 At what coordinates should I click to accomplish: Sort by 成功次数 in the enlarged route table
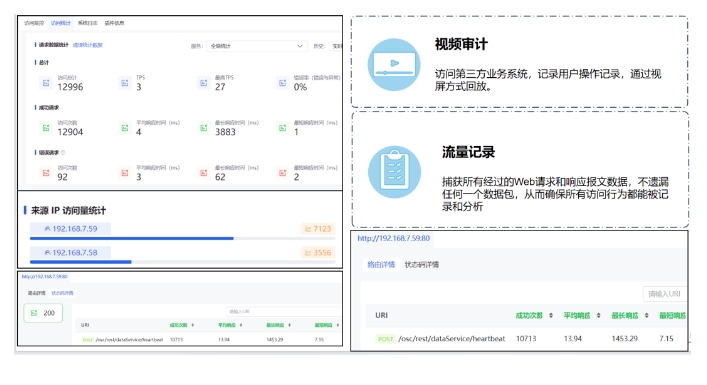pyautogui.click(x=551, y=316)
